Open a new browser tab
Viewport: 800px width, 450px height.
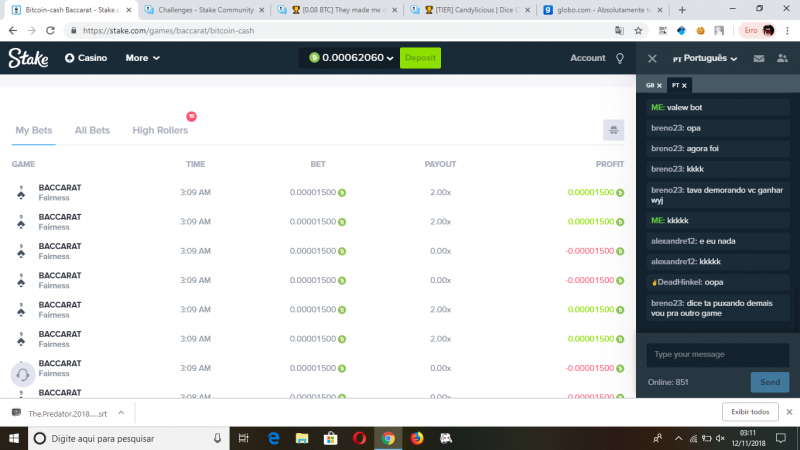pyautogui.click(x=682, y=10)
